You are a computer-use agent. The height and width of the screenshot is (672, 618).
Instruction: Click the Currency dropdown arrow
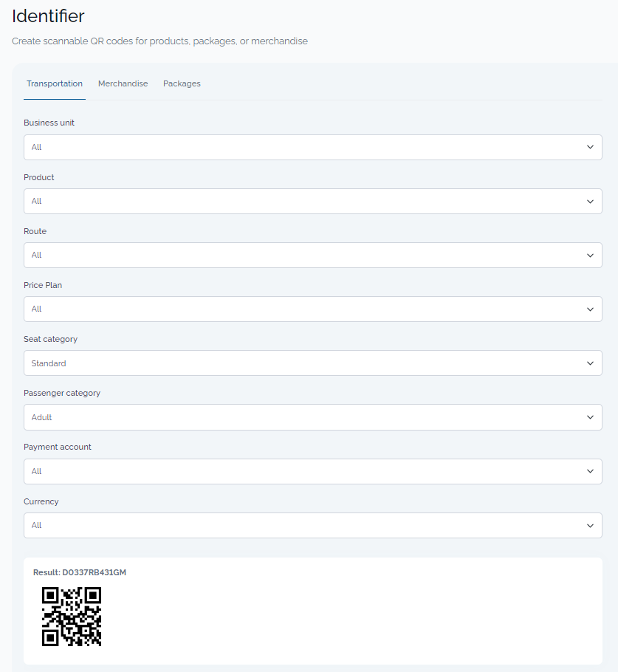point(590,525)
